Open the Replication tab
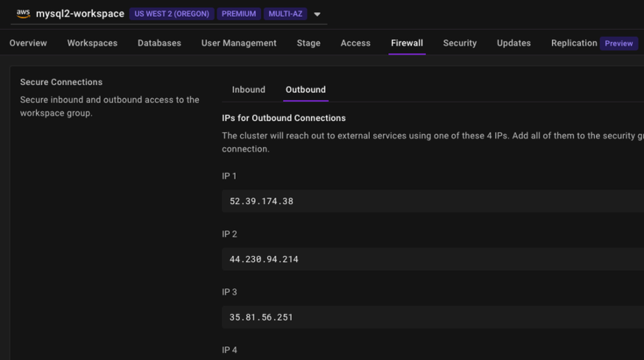644x360 pixels. [574, 43]
